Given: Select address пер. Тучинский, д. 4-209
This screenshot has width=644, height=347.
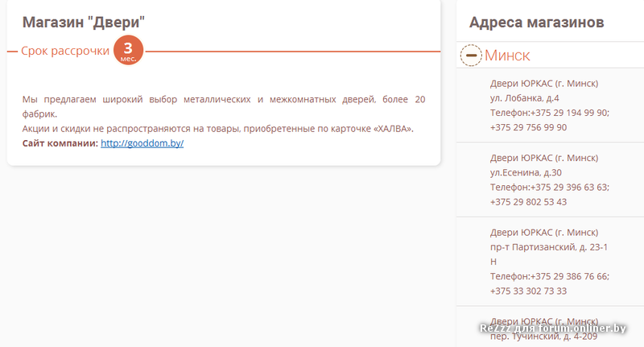Looking at the screenshot, I should click(x=544, y=337).
